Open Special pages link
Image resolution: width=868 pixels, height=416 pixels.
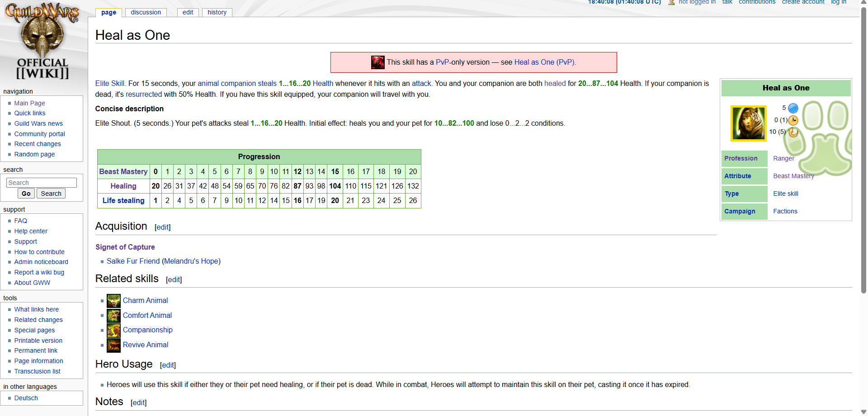(x=34, y=330)
